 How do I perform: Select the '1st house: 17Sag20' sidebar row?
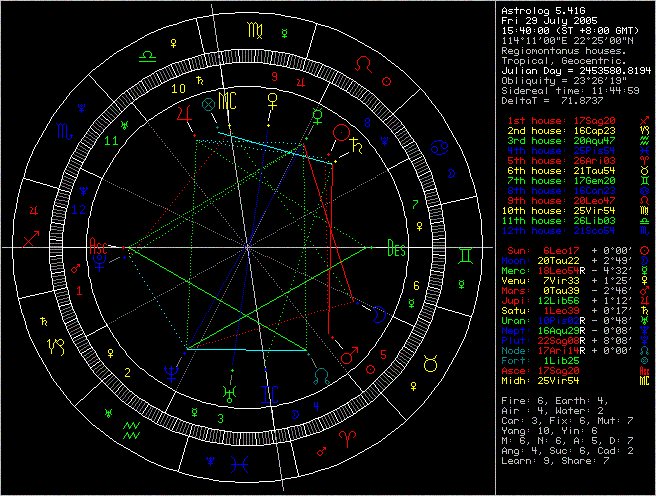click(x=563, y=121)
